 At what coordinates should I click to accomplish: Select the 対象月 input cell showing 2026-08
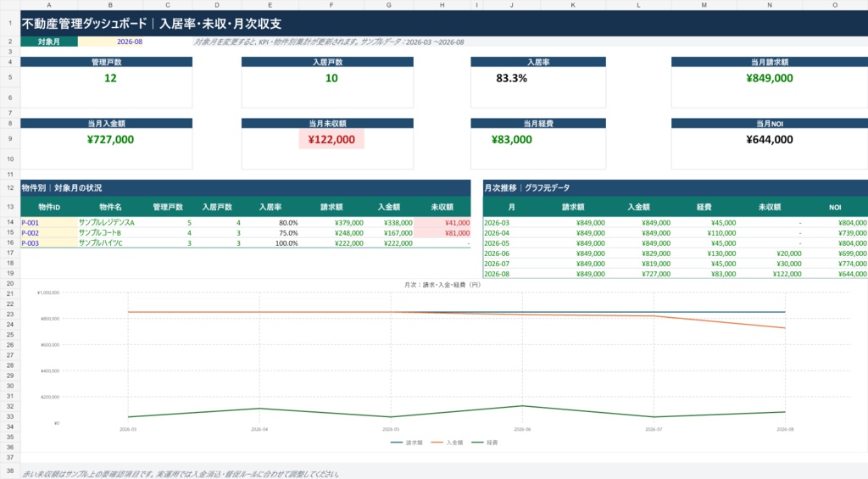(x=110, y=42)
